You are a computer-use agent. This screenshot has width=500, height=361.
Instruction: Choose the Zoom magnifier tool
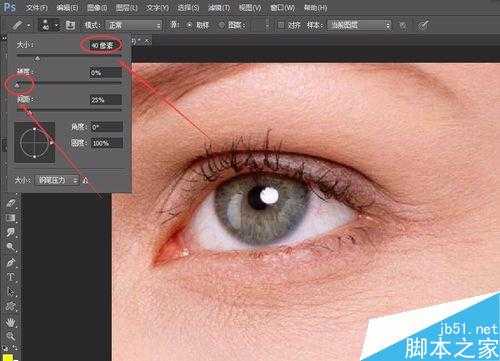pyautogui.click(x=11, y=336)
